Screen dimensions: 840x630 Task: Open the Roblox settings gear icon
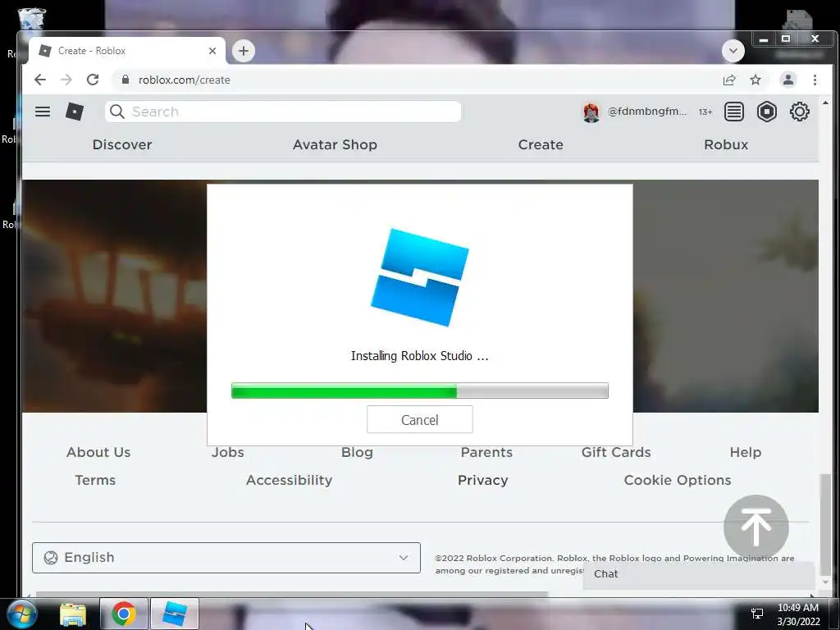tap(799, 112)
